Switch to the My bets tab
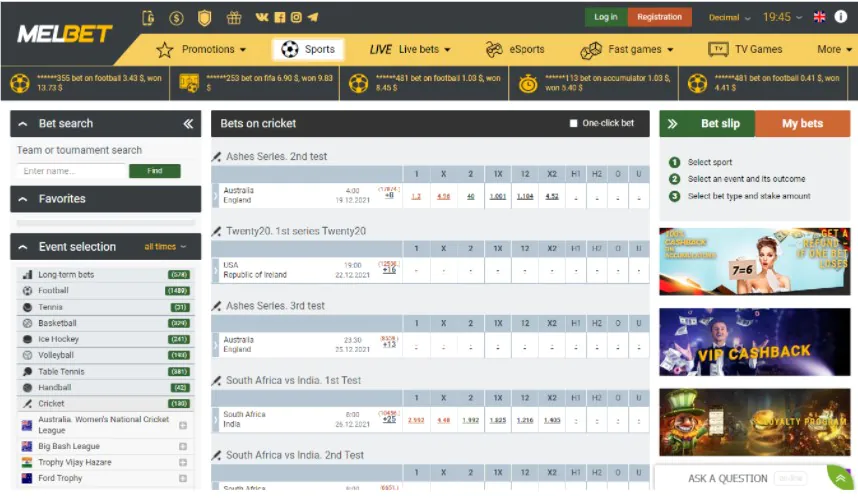 pos(802,124)
